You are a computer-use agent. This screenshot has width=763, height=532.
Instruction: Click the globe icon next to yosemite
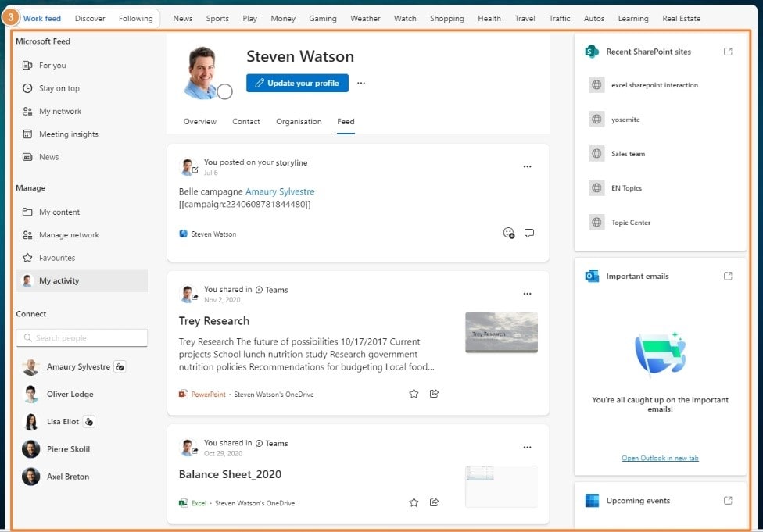tap(596, 120)
